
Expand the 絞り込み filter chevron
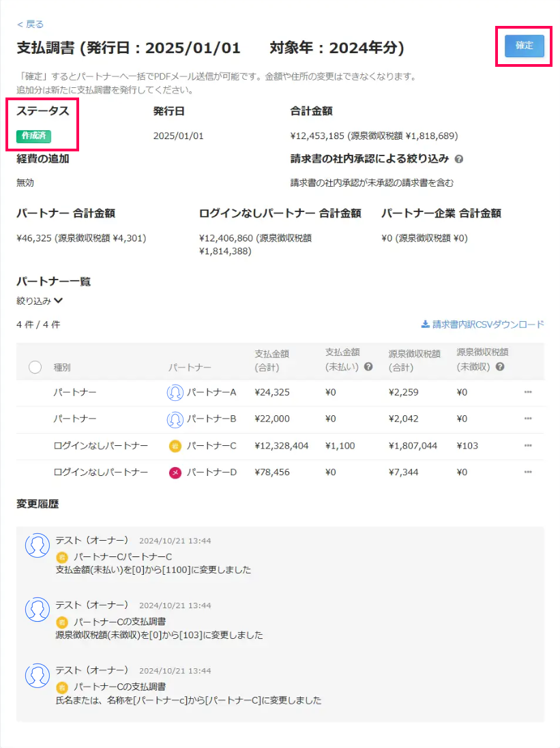(x=58, y=301)
